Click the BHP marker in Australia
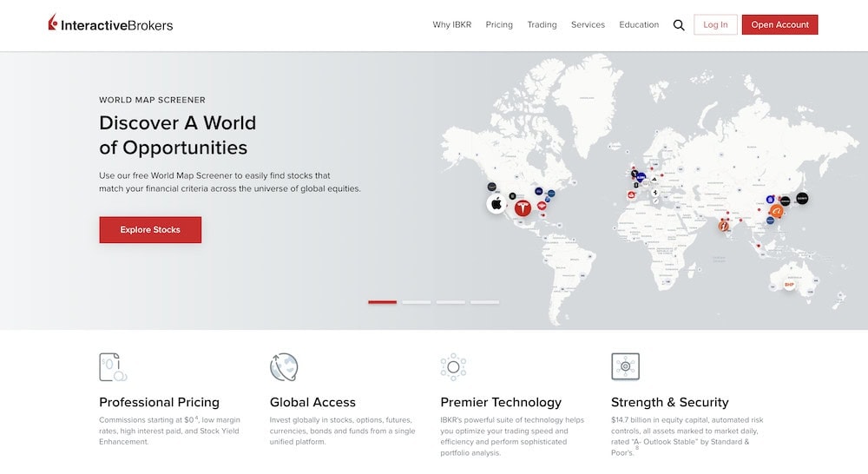Viewport: 868px width, 474px height. pyautogui.click(x=789, y=284)
